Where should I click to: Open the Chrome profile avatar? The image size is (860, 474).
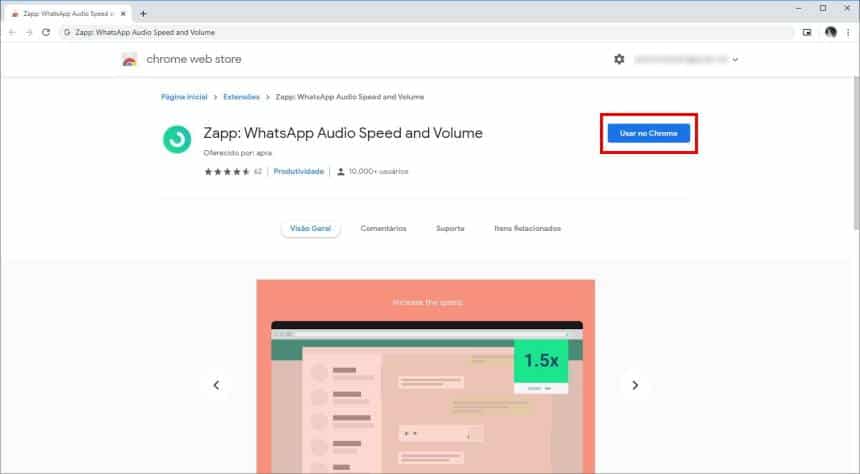(x=831, y=32)
